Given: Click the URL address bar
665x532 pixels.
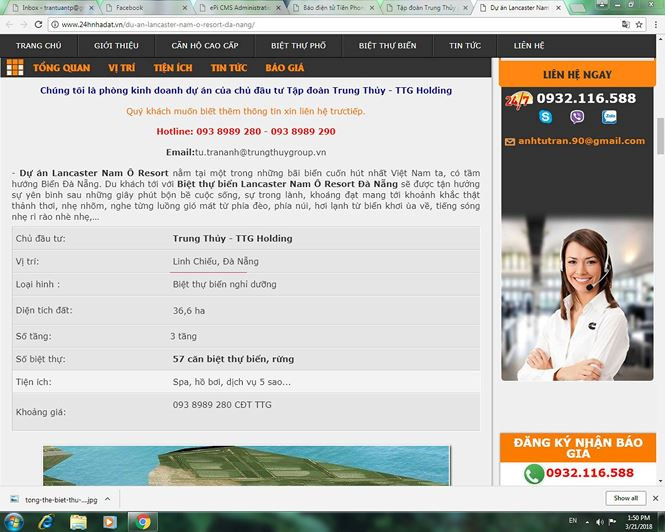Looking at the screenshot, I should pyautogui.click(x=335, y=25).
